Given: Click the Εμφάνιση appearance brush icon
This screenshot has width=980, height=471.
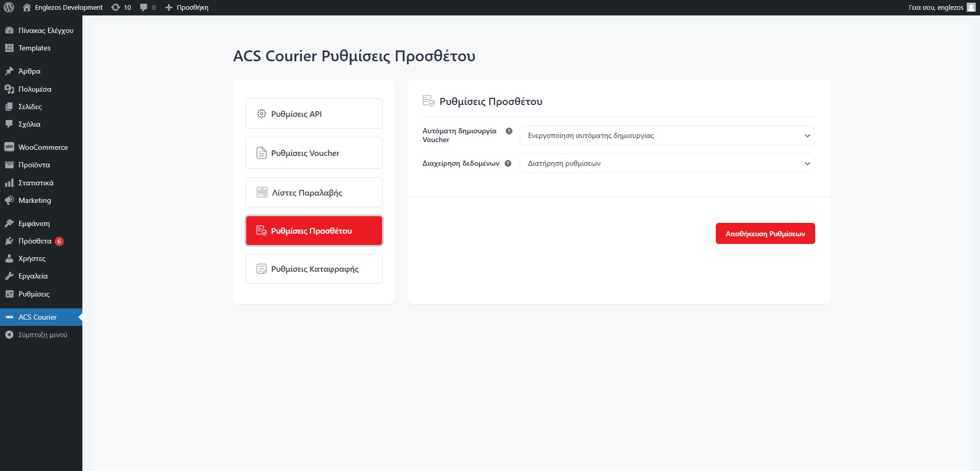Looking at the screenshot, I should [x=9, y=223].
